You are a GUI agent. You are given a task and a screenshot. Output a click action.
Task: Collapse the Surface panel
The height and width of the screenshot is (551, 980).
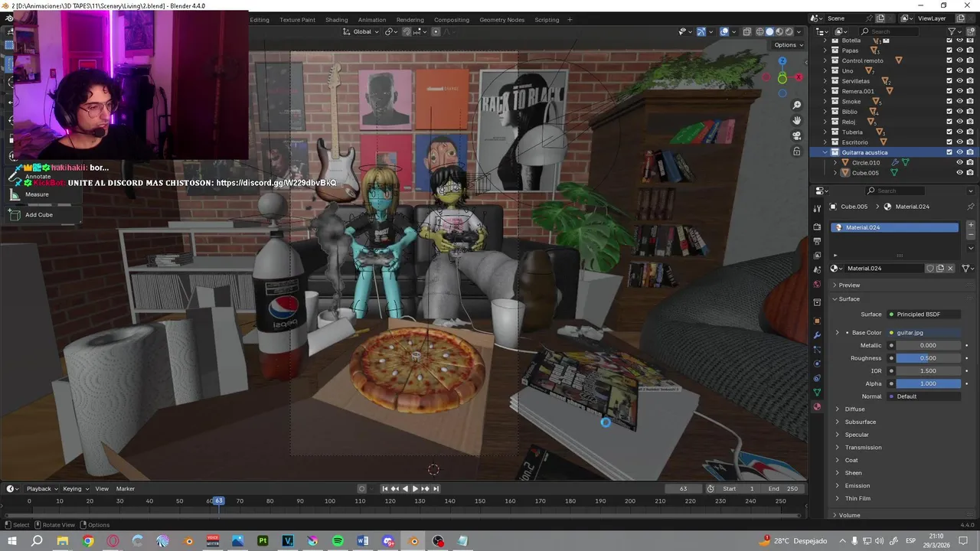click(848, 299)
